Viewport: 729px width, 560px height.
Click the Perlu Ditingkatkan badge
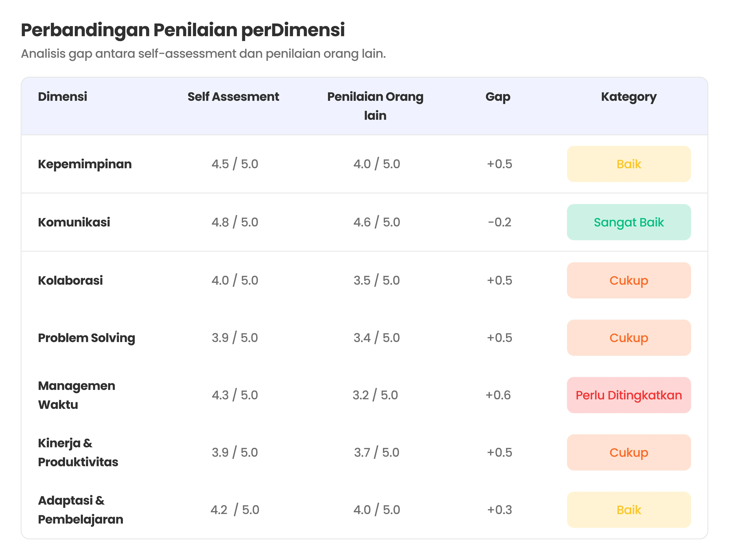628,395
